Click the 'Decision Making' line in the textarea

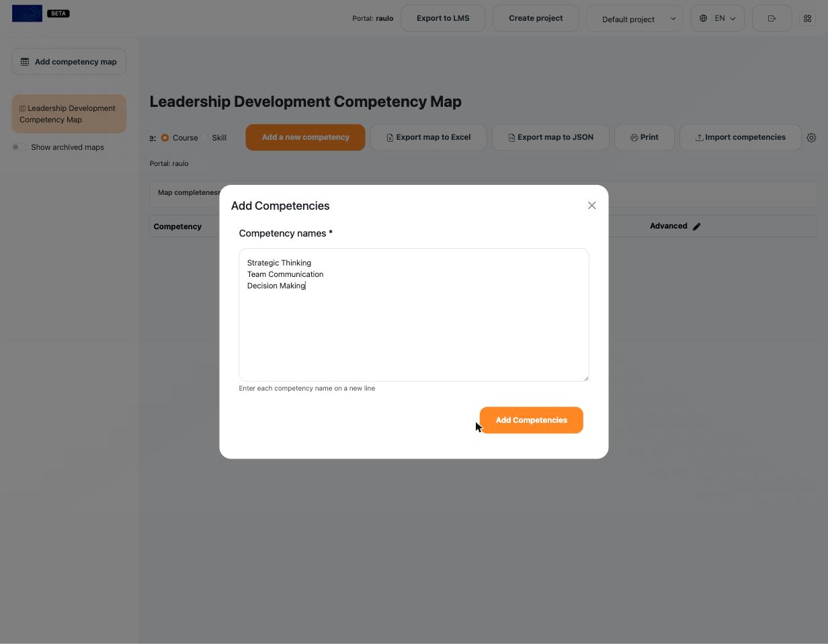point(276,286)
